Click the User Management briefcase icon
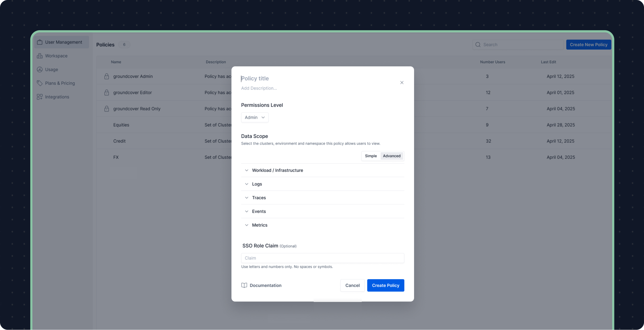Viewport: 644px width, 330px height. [x=40, y=42]
